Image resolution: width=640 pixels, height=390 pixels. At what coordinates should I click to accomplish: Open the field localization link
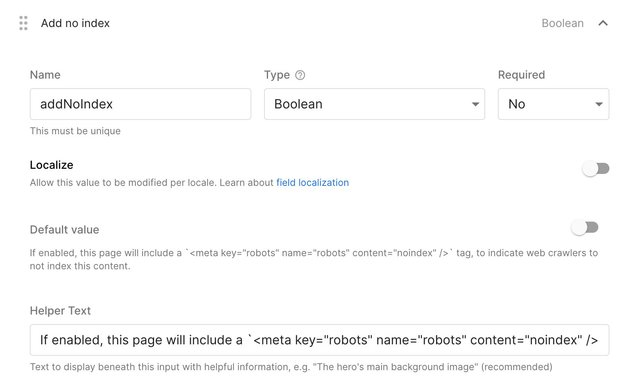pos(313,182)
